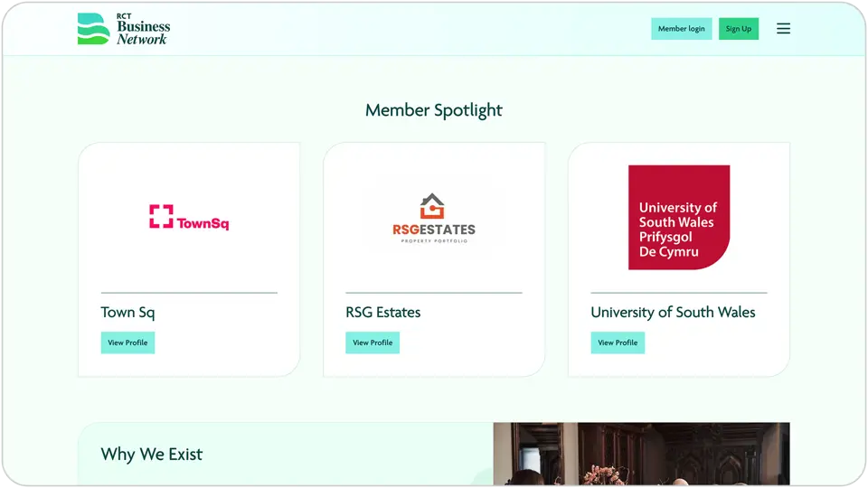Screen dimensions: 868x488
Task: Click the Sign Up button
Action: coord(739,29)
